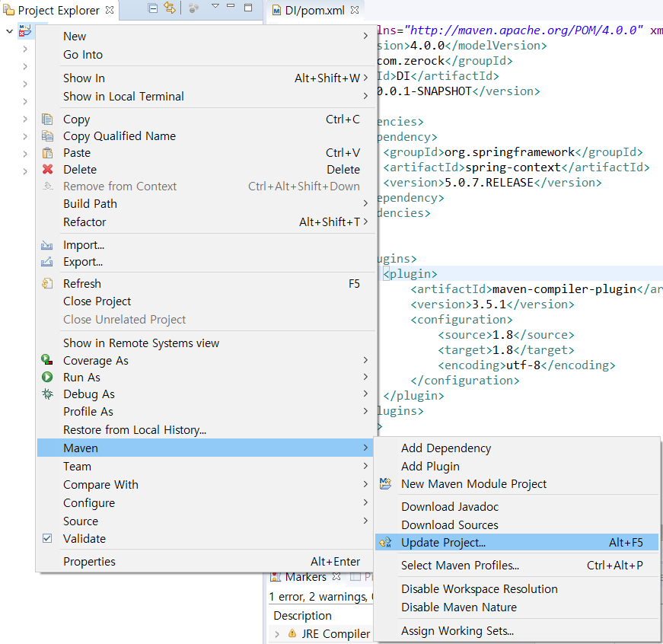Viewport: 663px width, 644px height.
Task: Click maven-compiler-plugin text in editor
Action: click(x=565, y=289)
